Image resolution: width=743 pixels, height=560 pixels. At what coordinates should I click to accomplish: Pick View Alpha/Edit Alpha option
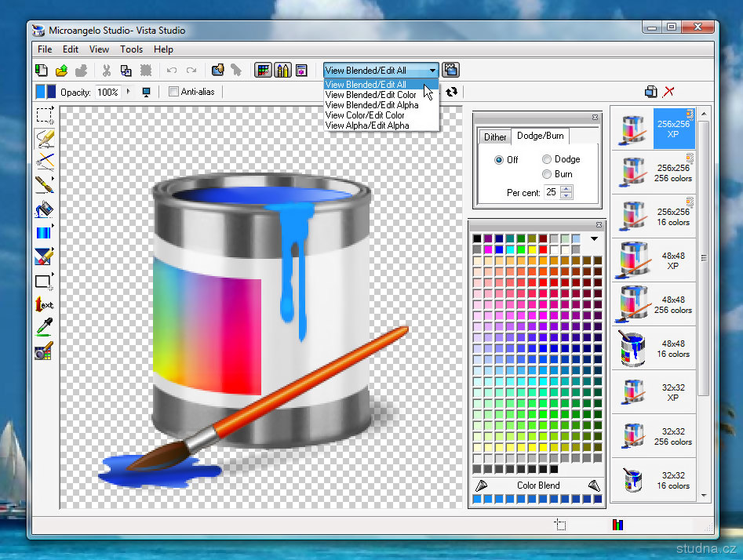coord(366,125)
